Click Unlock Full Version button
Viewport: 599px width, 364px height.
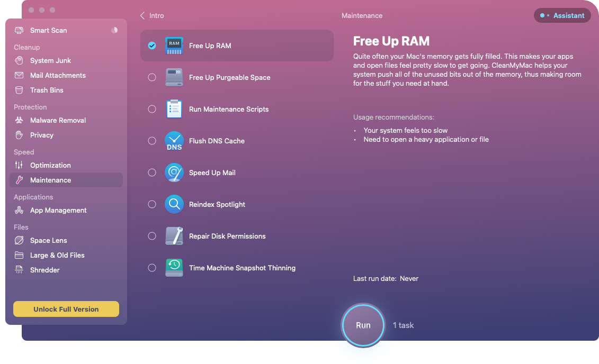[66, 309]
